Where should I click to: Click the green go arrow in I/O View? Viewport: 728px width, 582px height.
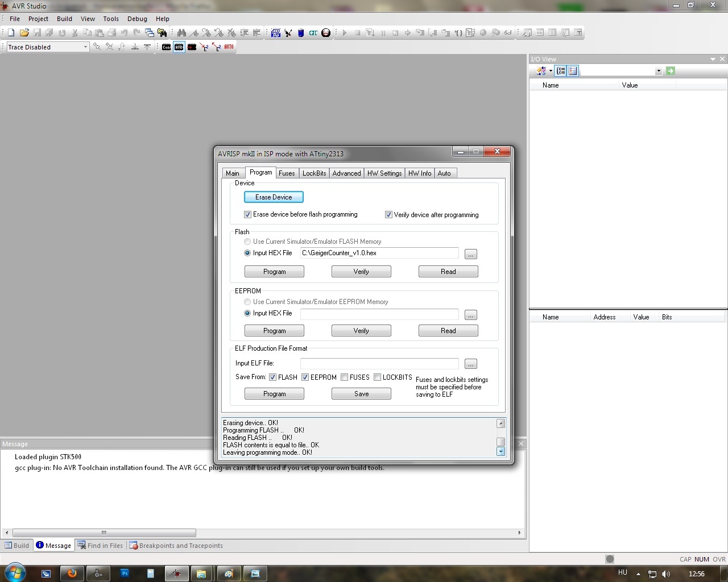[671, 71]
